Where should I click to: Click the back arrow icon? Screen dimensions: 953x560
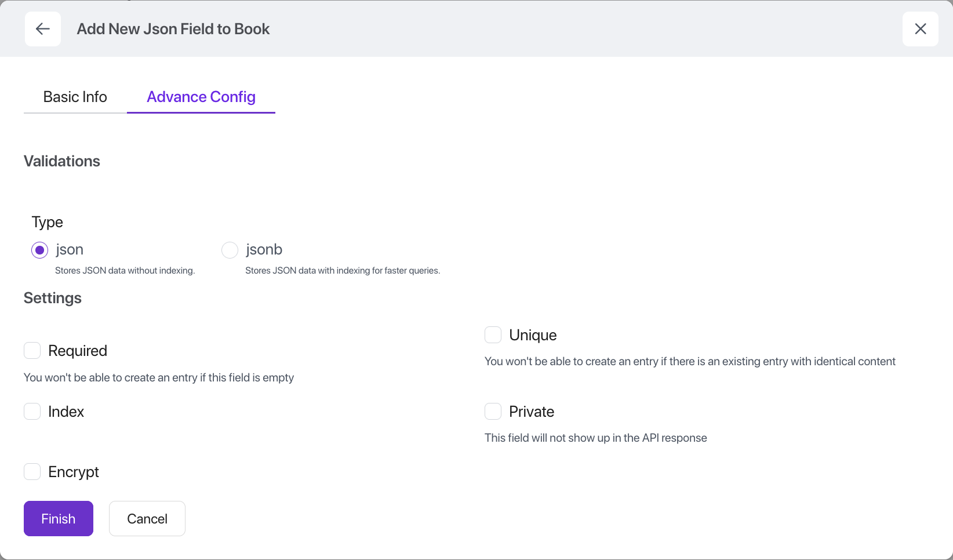pyautogui.click(x=43, y=29)
